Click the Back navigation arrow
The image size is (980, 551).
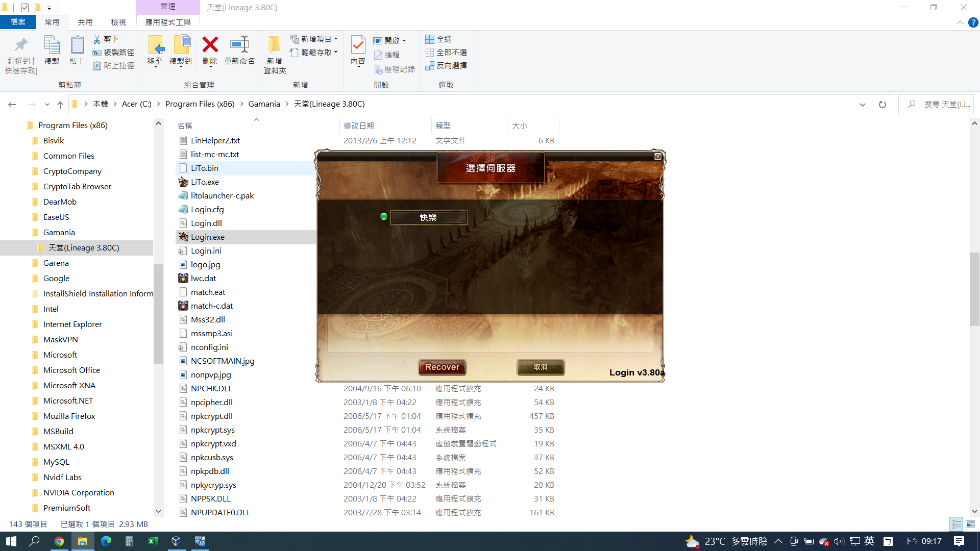tap(12, 105)
